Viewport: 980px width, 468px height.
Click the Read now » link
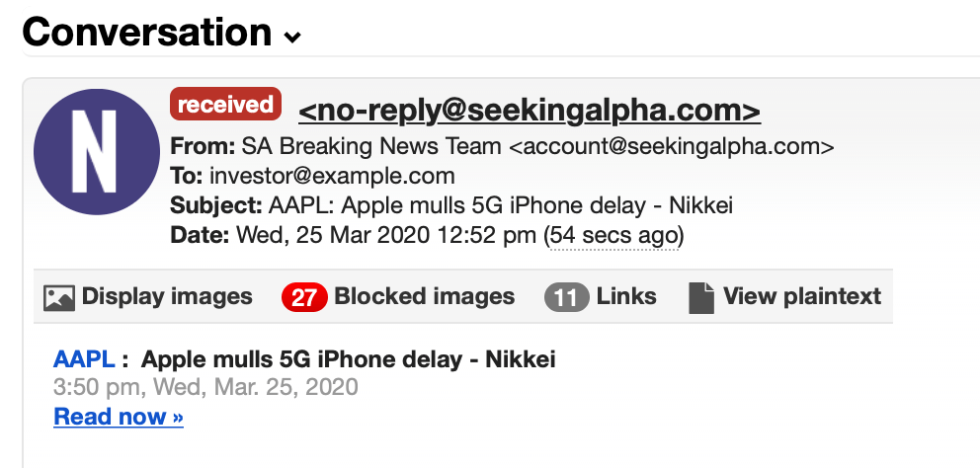pyautogui.click(x=119, y=416)
